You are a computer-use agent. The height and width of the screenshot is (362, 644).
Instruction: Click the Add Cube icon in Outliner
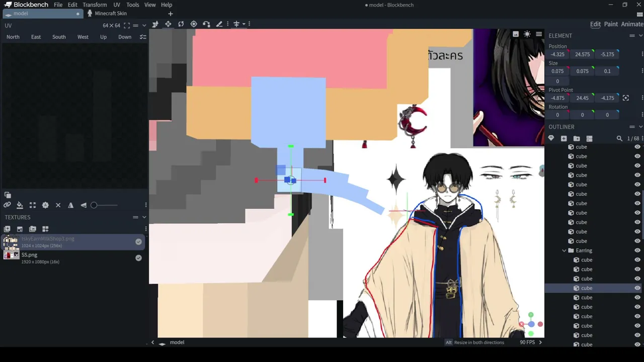[x=563, y=138]
